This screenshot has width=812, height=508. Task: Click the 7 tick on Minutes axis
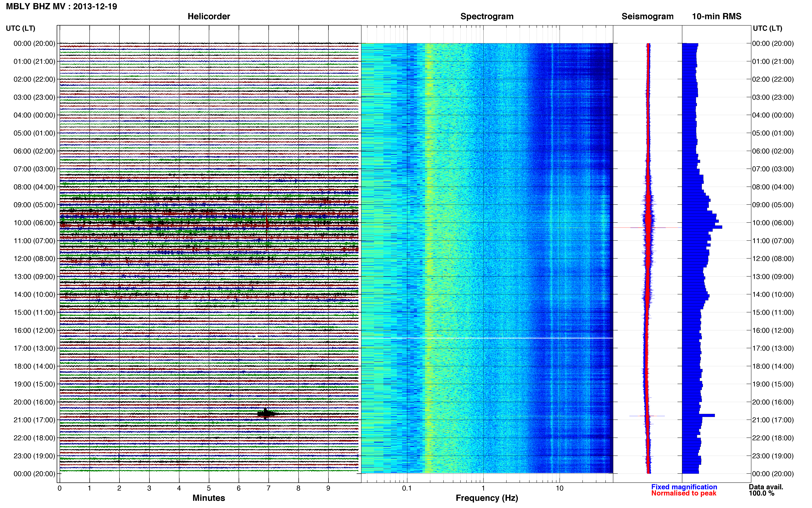[x=269, y=488]
